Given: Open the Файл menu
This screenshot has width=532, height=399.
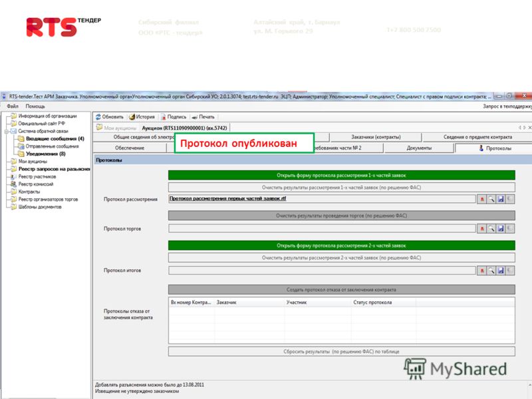Looking at the screenshot, I should [x=13, y=106].
